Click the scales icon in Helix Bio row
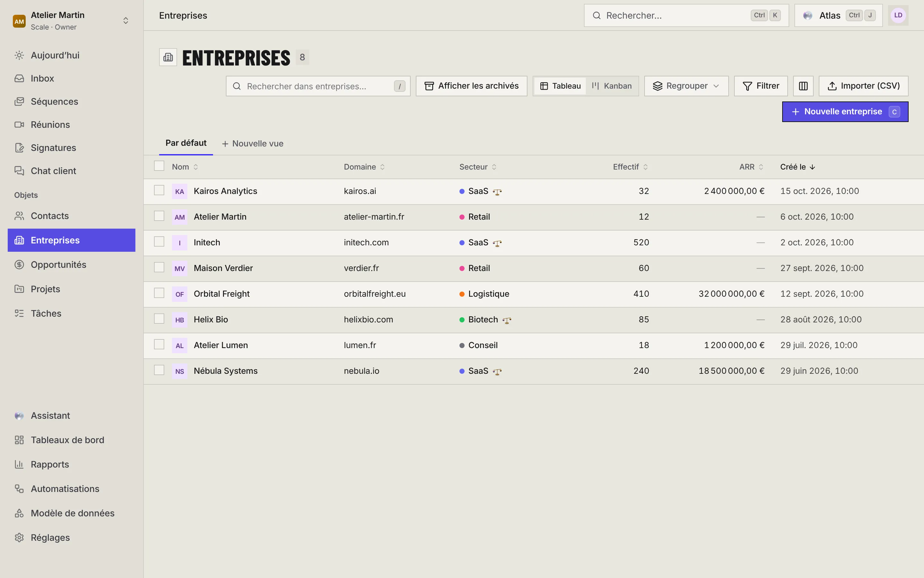 click(x=507, y=320)
